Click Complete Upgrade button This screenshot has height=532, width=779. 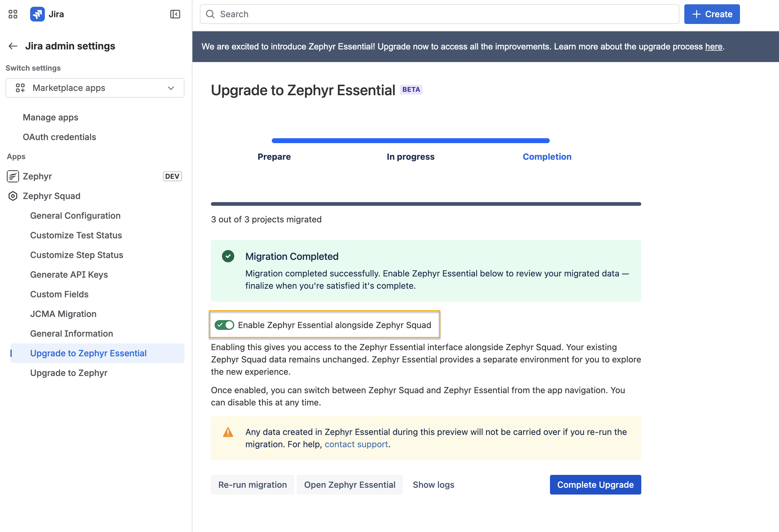point(595,485)
